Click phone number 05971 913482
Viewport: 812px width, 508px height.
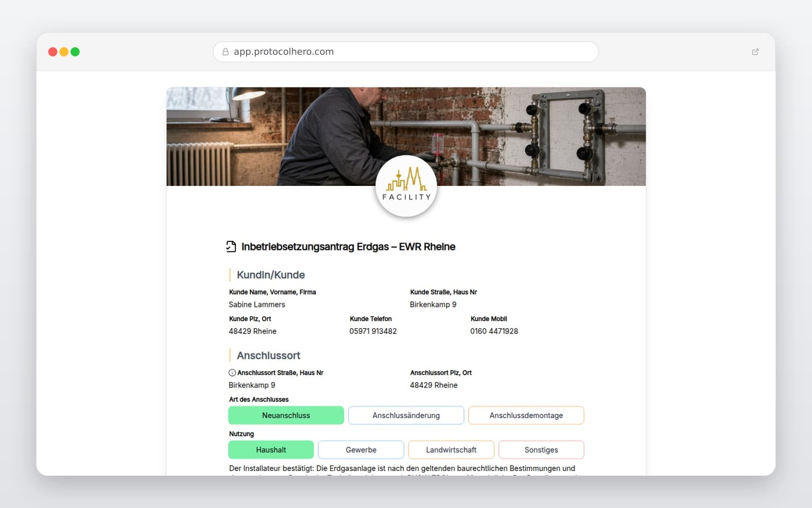coord(373,331)
